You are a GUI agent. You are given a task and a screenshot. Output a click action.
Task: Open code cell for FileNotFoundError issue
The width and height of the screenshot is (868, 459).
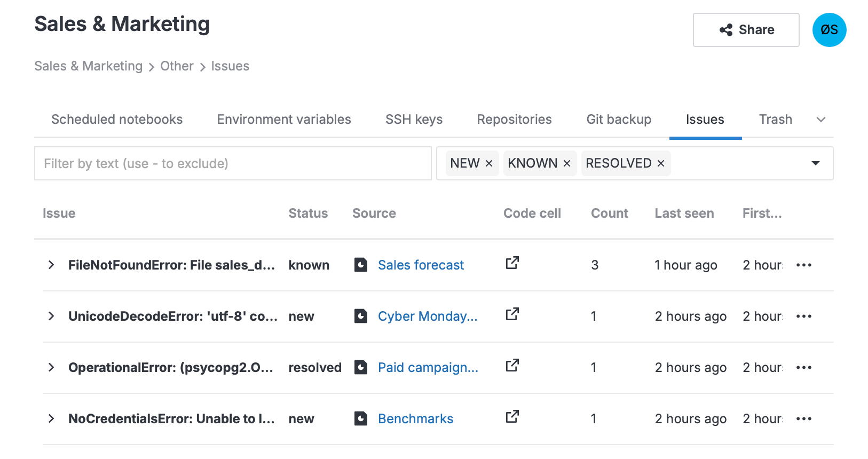[512, 263]
